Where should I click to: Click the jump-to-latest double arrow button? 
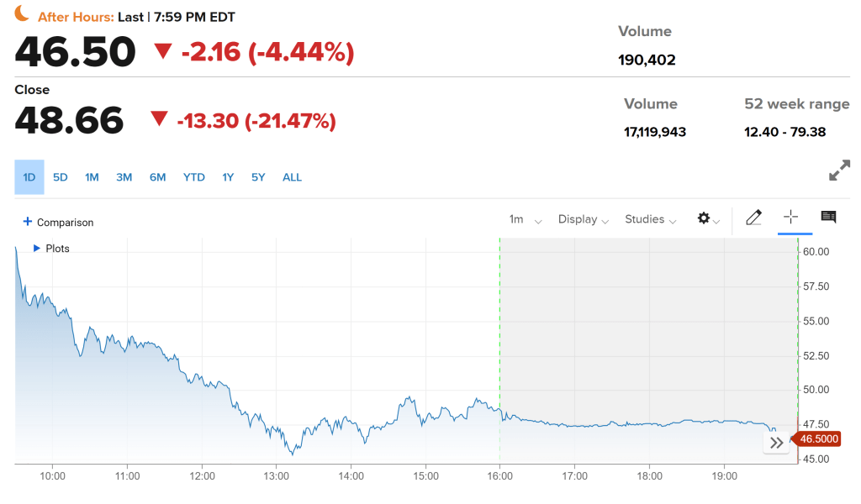776,443
